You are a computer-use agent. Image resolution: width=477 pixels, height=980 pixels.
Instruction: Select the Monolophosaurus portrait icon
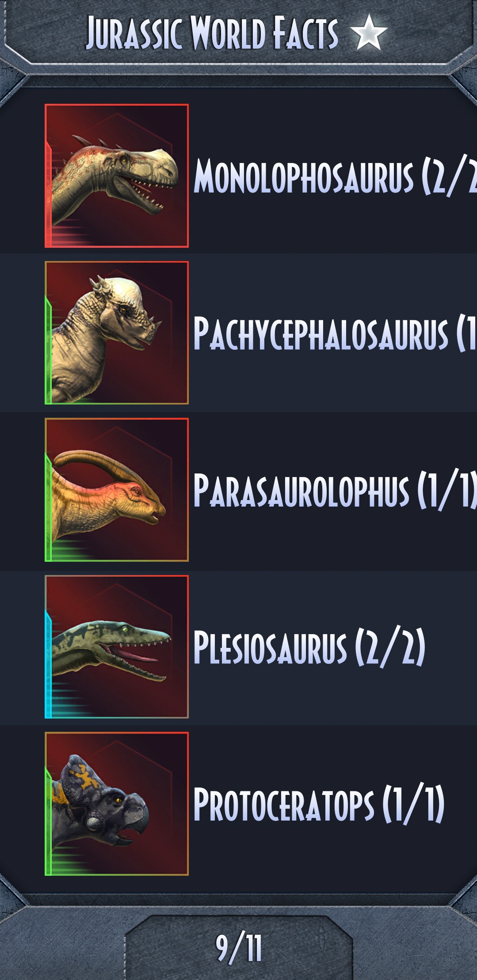click(117, 176)
